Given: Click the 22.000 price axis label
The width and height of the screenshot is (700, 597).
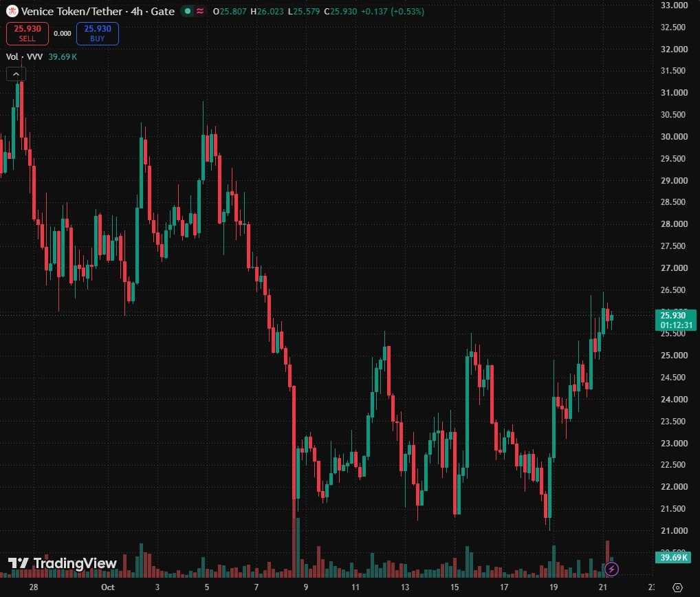Looking at the screenshot, I should pyautogui.click(x=674, y=487).
